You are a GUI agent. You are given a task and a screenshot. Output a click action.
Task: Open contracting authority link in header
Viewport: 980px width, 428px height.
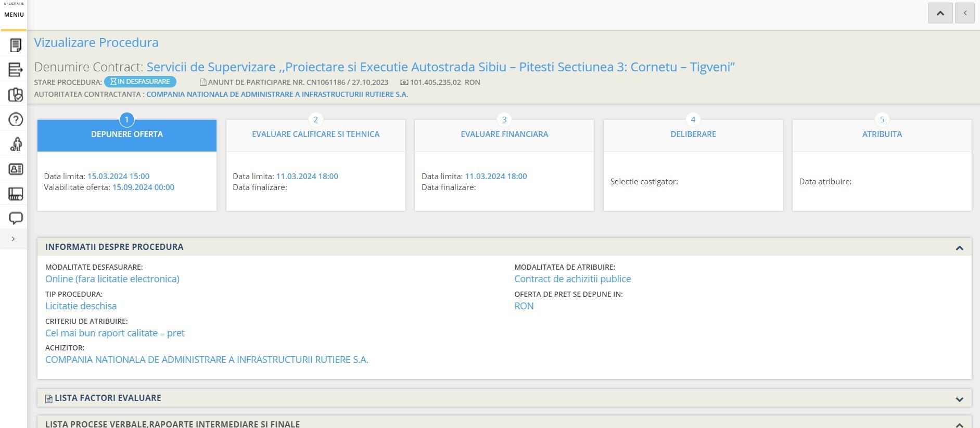pyautogui.click(x=277, y=94)
